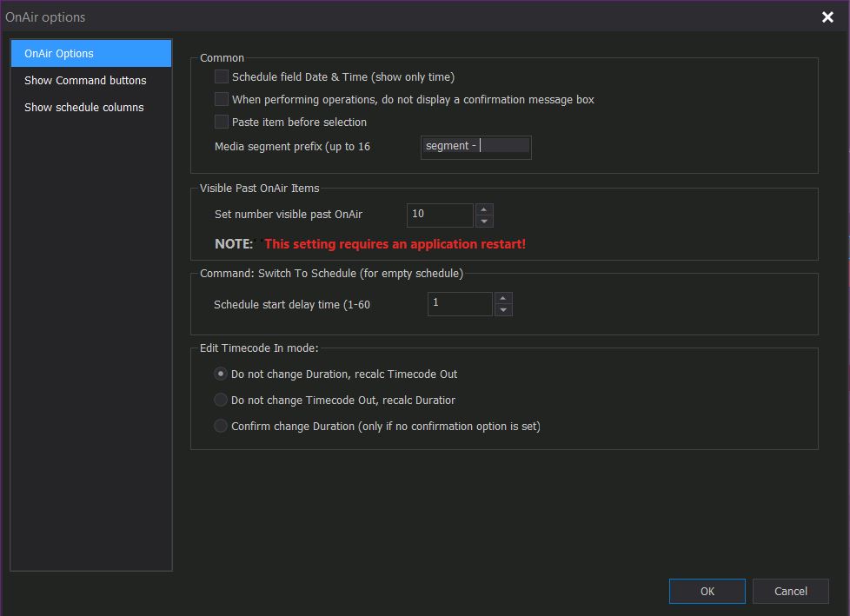Decrease visible past OnAir items count
Image resolution: width=850 pixels, height=616 pixels.
point(484,221)
